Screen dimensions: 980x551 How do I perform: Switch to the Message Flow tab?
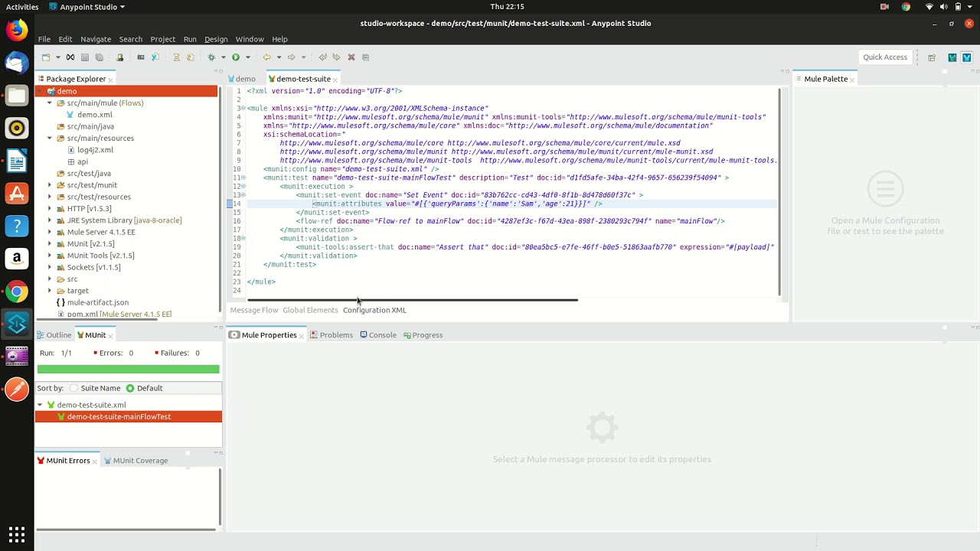pyautogui.click(x=254, y=310)
